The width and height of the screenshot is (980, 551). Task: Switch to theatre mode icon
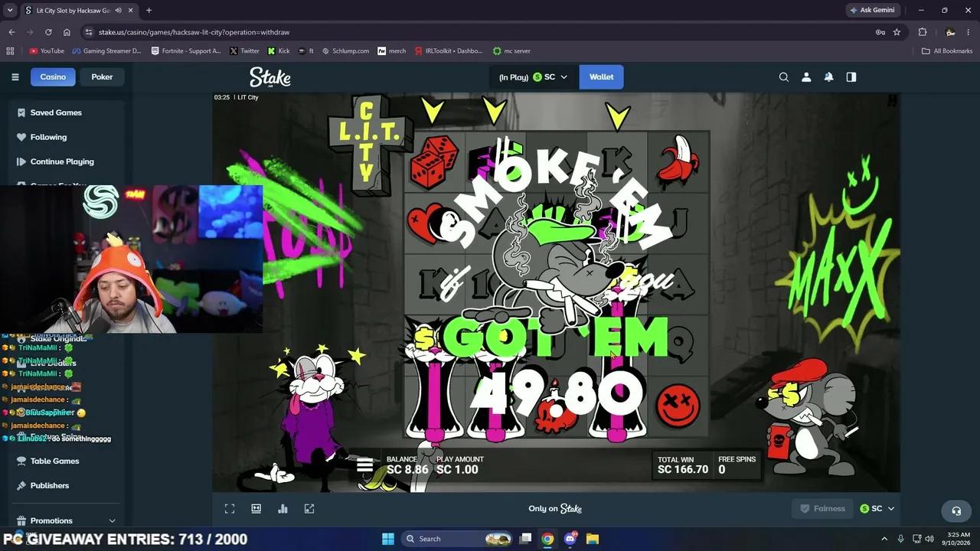click(x=256, y=508)
